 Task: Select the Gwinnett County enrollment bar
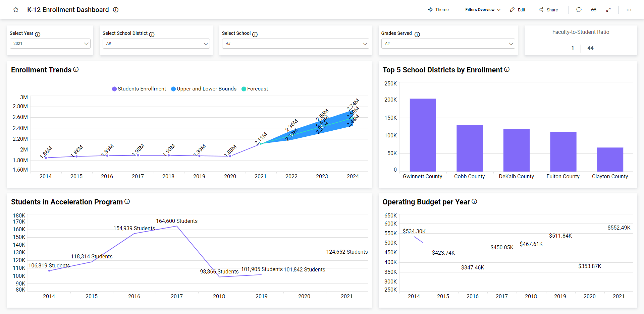pos(423,134)
